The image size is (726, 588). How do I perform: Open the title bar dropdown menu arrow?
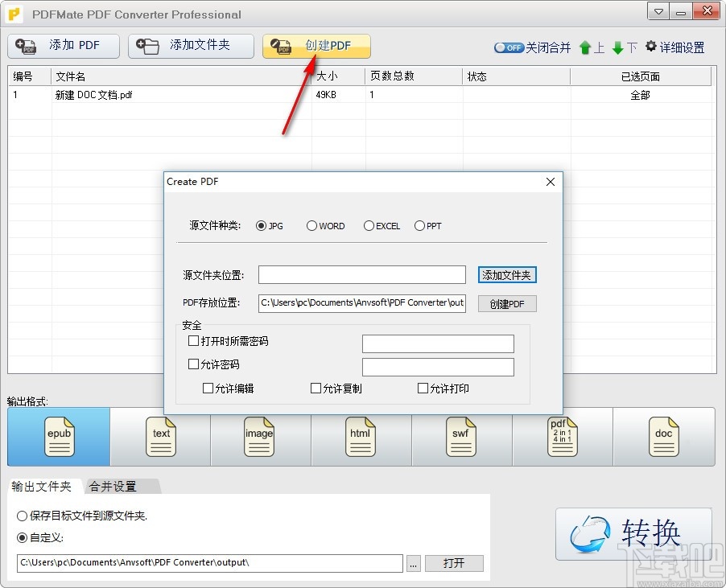pyautogui.click(x=658, y=12)
